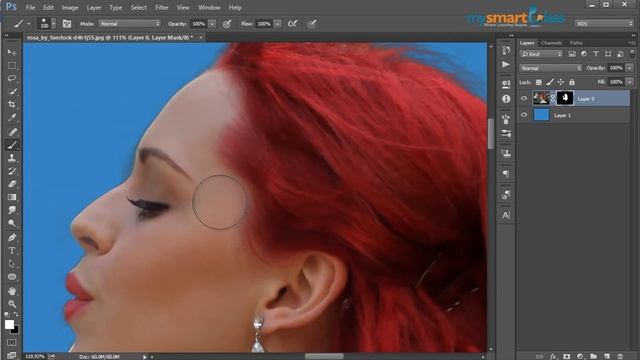Open the brush Opacity slider arrow

[212, 24]
